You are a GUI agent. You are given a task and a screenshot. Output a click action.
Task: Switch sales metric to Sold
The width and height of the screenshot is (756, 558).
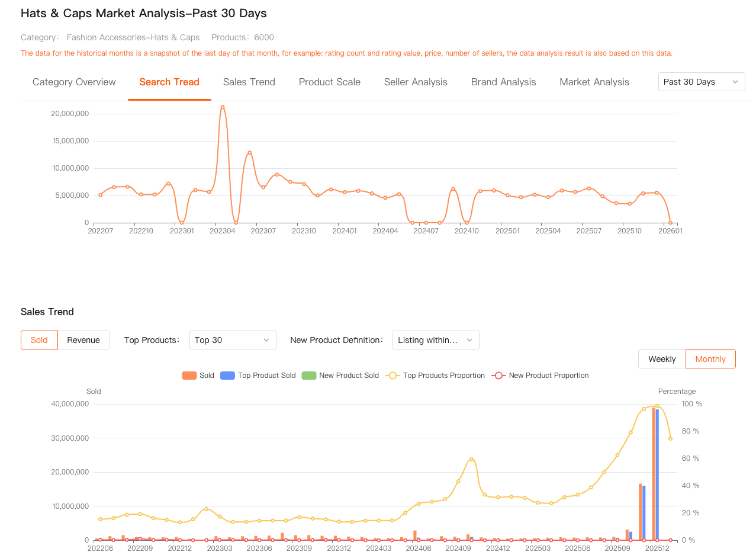point(39,340)
